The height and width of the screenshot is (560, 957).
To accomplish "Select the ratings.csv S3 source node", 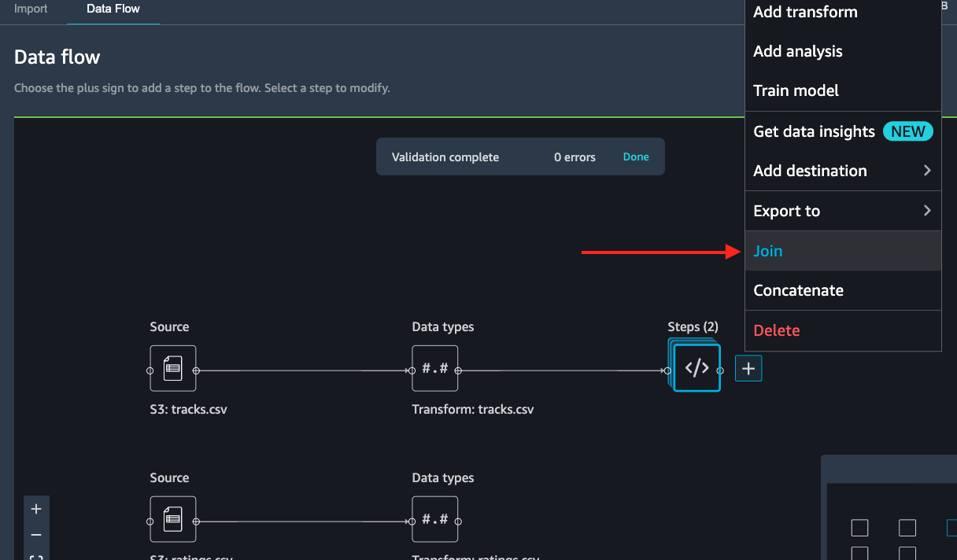I will pos(172,519).
